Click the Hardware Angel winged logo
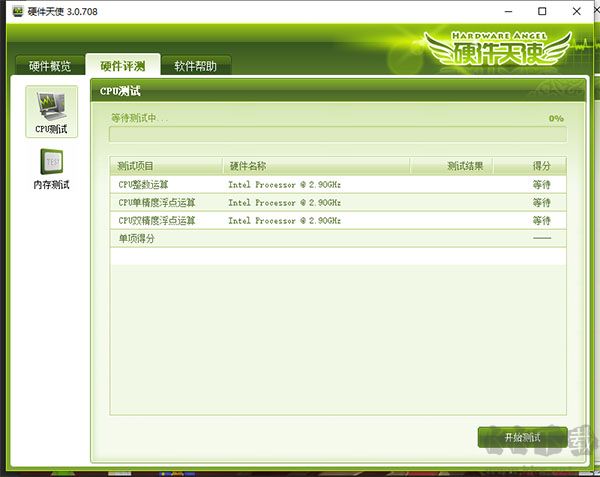Screen dimensions: 600x477 click(498, 49)
